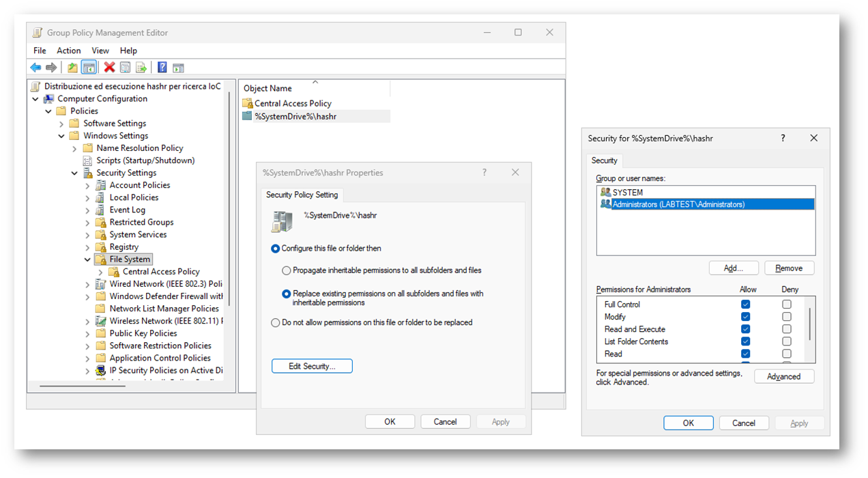The width and height of the screenshot is (868, 478).
Task: Check Deny checkbox for Modify
Action: [787, 317]
